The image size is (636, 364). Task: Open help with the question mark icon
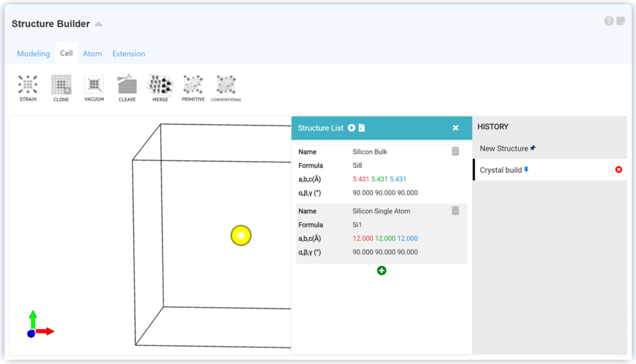tap(609, 21)
